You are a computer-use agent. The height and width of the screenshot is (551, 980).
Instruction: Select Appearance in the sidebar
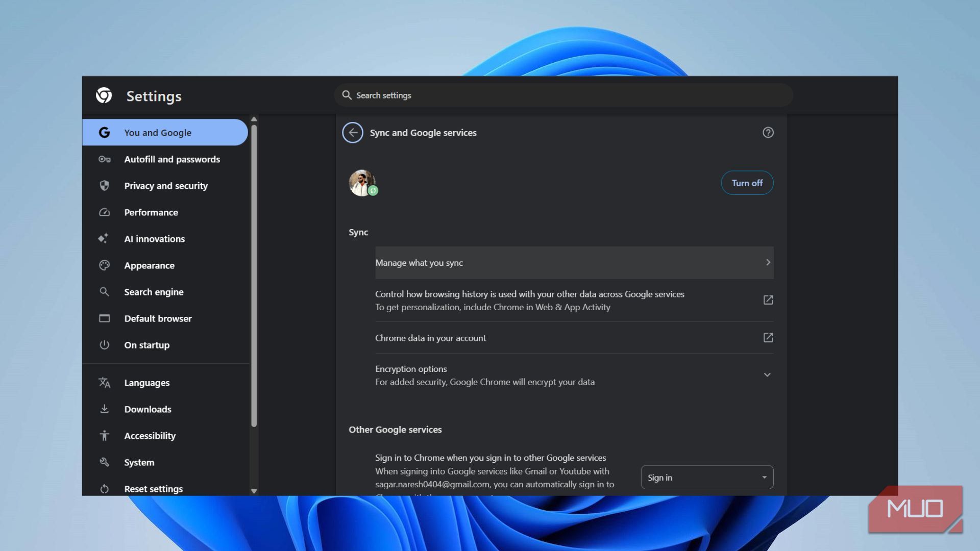[x=165, y=265]
